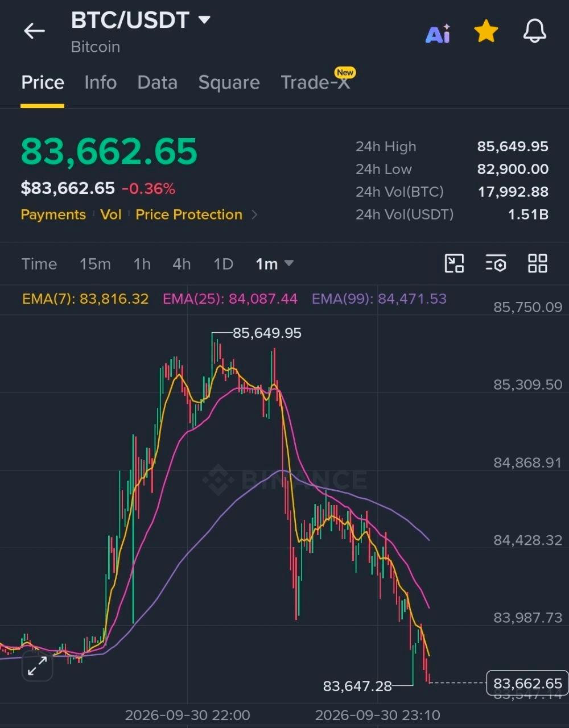The height and width of the screenshot is (728, 569).
Task: Open the Vol link
Action: [111, 214]
